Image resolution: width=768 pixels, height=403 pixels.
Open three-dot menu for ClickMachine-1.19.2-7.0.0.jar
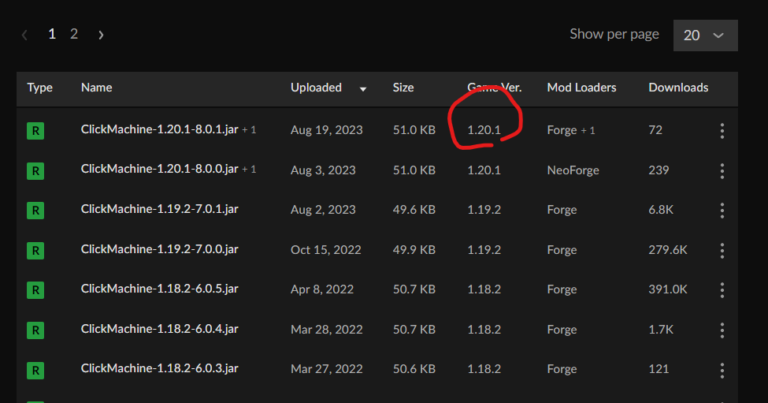722,250
